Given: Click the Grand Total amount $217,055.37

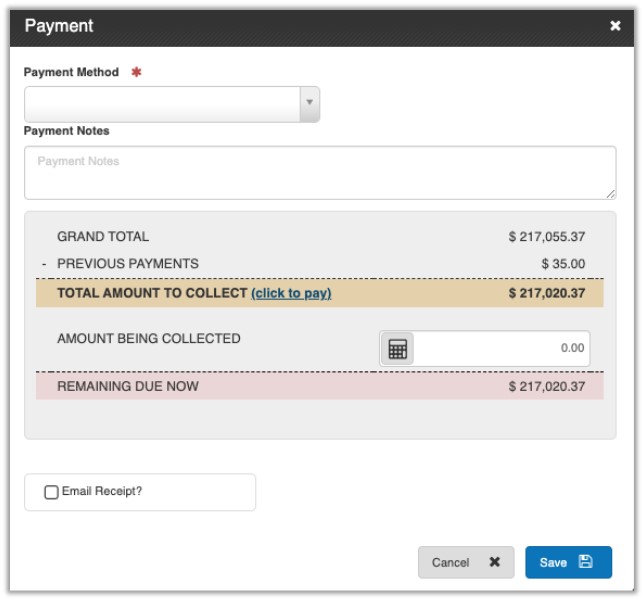Looking at the screenshot, I should tap(546, 237).
